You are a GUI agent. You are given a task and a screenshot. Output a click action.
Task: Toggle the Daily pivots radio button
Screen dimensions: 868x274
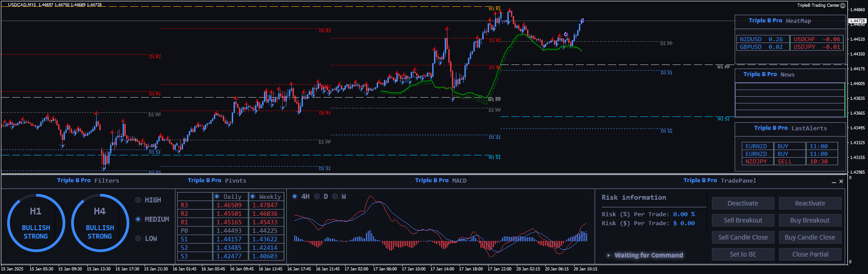[217, 197]
